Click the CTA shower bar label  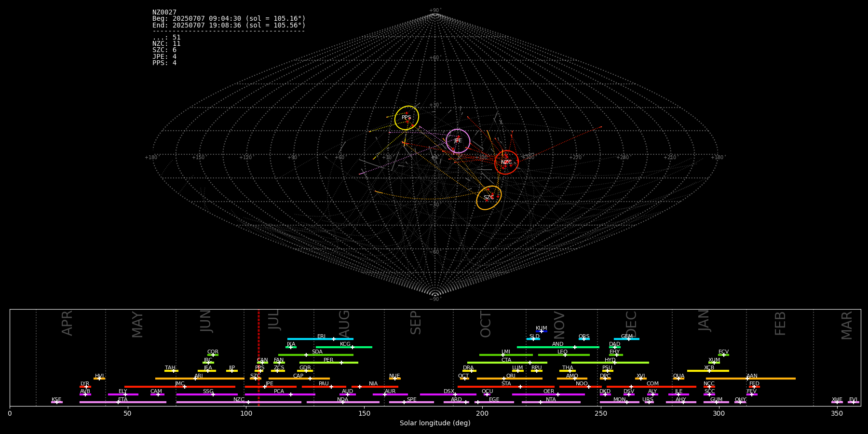click(506, 360)
